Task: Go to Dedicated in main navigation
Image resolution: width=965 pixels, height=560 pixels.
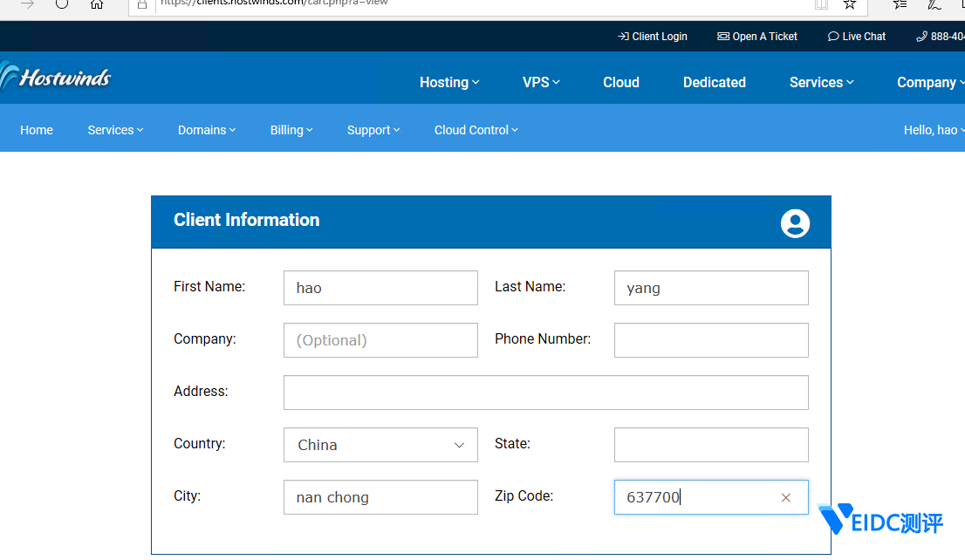Action: 714,82
